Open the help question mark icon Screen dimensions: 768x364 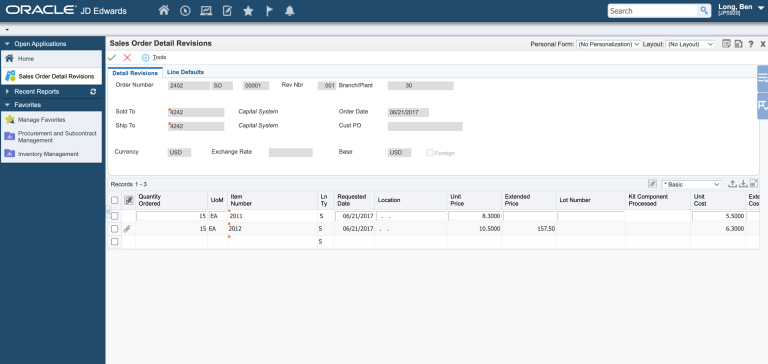click(751, 44)
